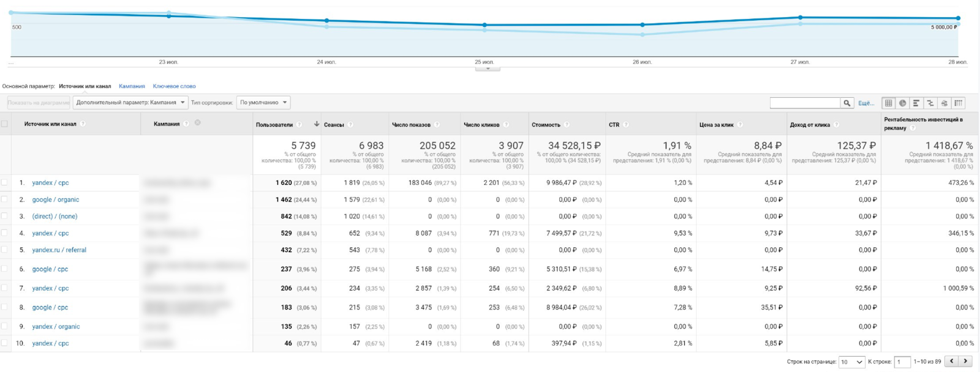Go to next page of rows
980x372 pixels.
(965, 362)
